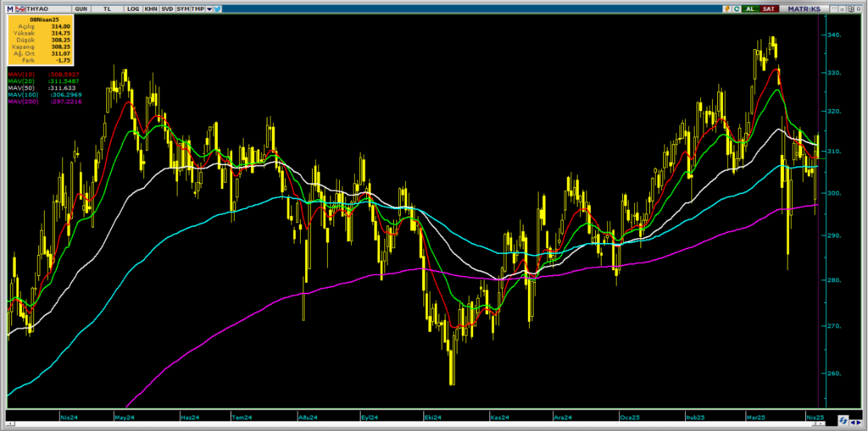The height and width of the screenshot is (431, 868).
Task: Expand the toolbar down-arrow menu
Action: coord(209,8)
